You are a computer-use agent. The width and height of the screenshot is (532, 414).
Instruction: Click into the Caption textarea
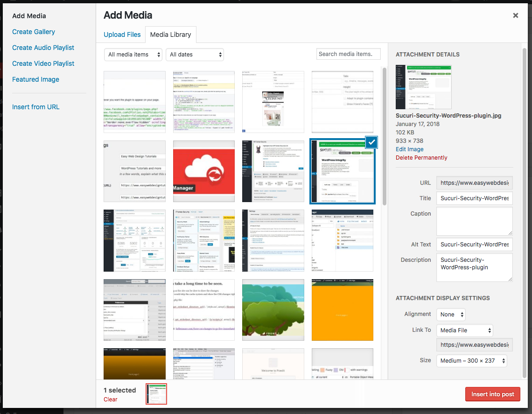[474, 221]
